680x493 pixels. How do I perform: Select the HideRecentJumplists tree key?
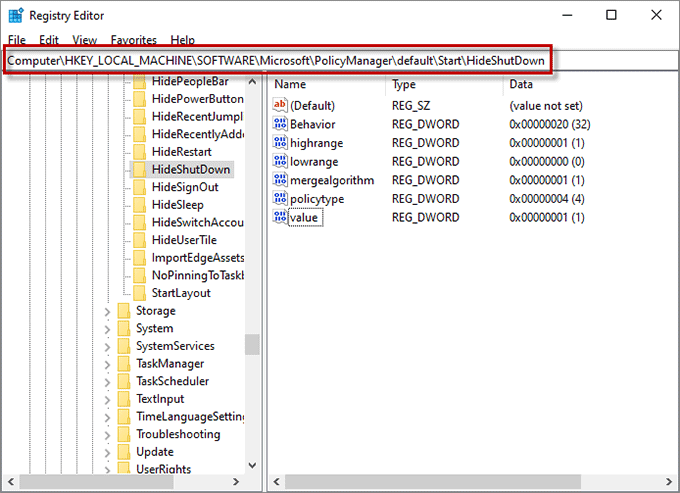[197, 117]
